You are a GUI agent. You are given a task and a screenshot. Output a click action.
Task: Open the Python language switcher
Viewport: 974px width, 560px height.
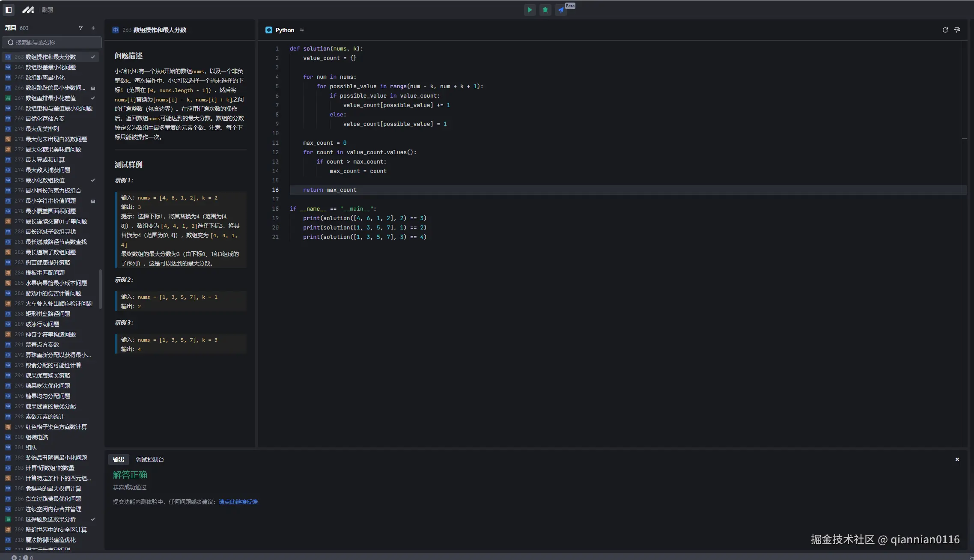point(284,30)
